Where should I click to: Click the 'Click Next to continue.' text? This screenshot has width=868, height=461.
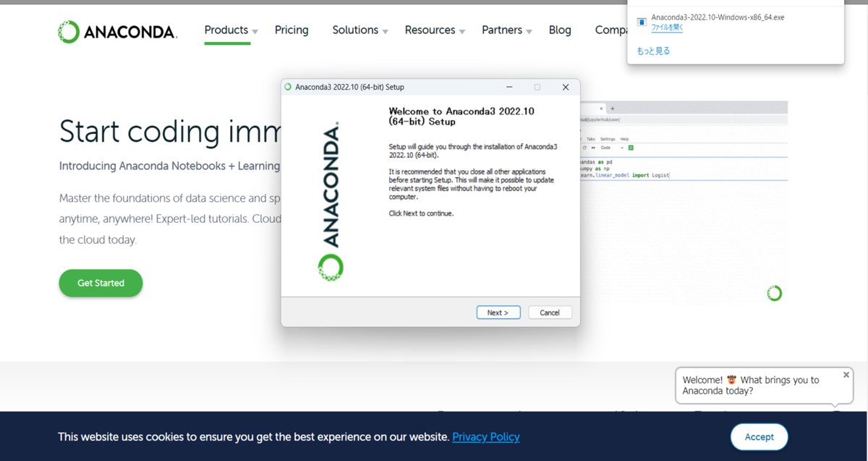click(x=421, y=213)
